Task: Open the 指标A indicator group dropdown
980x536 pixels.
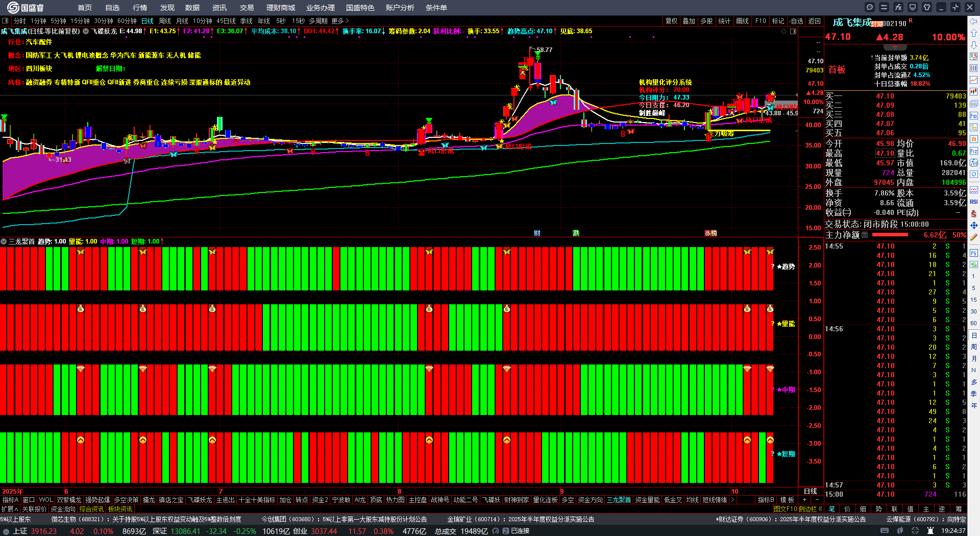Action: (x=10, y=500)
